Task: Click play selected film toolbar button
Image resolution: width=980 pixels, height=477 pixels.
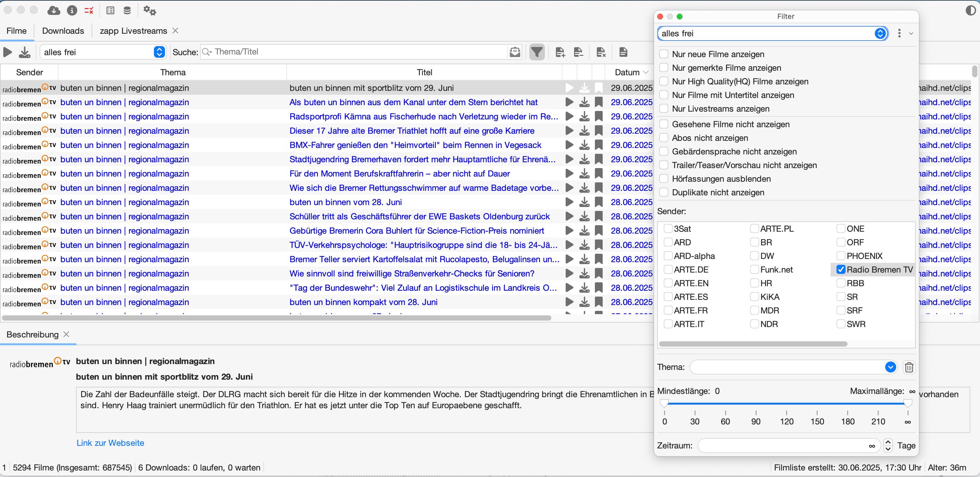Action: click(x=7, y=52)
